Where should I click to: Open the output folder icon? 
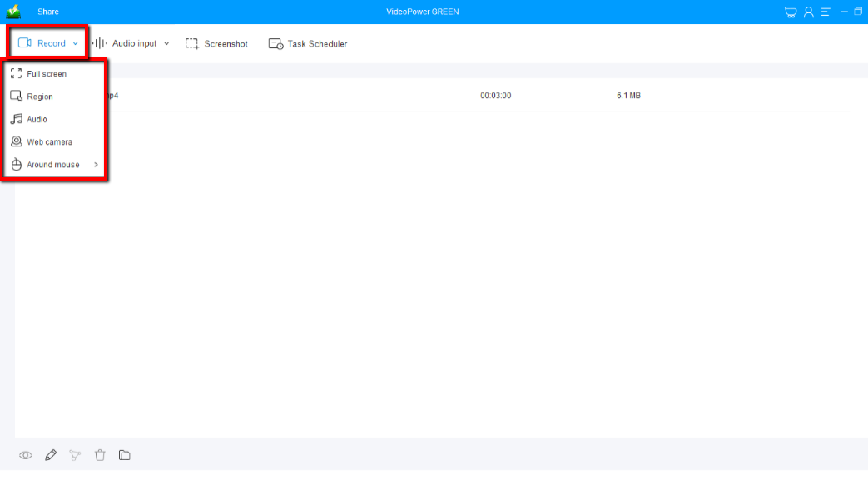125,455
